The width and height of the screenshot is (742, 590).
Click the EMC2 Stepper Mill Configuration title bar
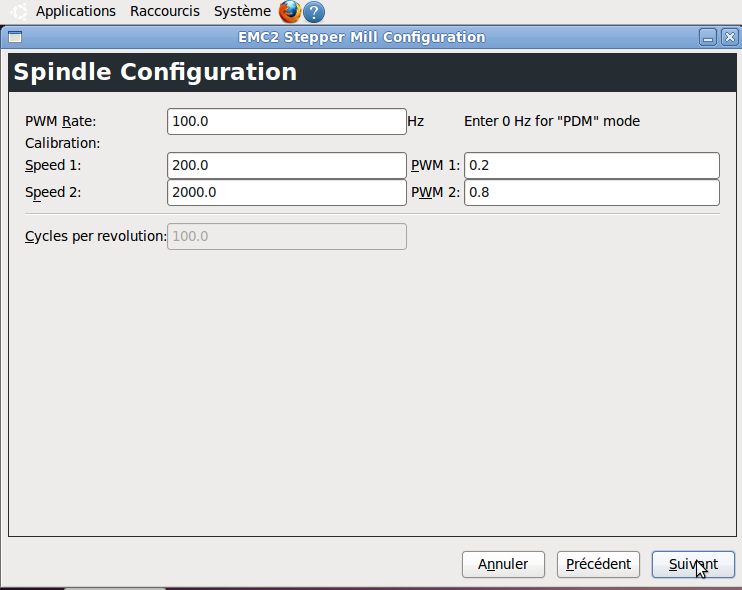362,37
